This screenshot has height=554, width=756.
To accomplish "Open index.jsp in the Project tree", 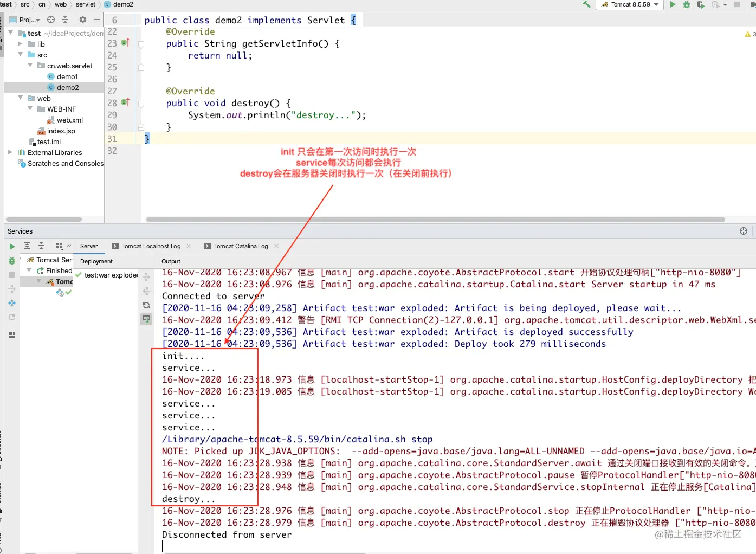I will click(x=56, y=131).
